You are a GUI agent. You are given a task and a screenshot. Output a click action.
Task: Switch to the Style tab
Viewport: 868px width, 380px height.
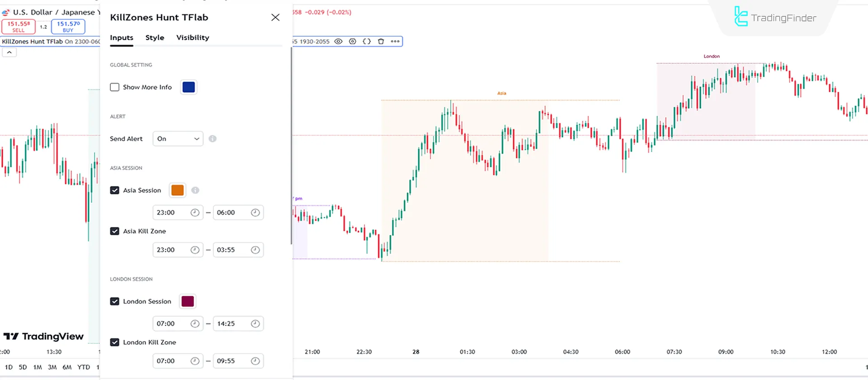pos(155,38)
